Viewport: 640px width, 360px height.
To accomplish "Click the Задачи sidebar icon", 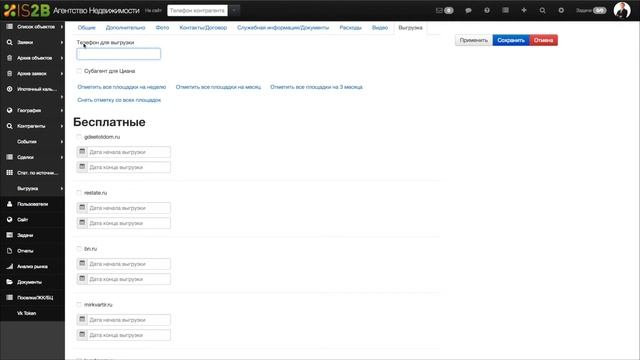I will click(x=9, y=235).
